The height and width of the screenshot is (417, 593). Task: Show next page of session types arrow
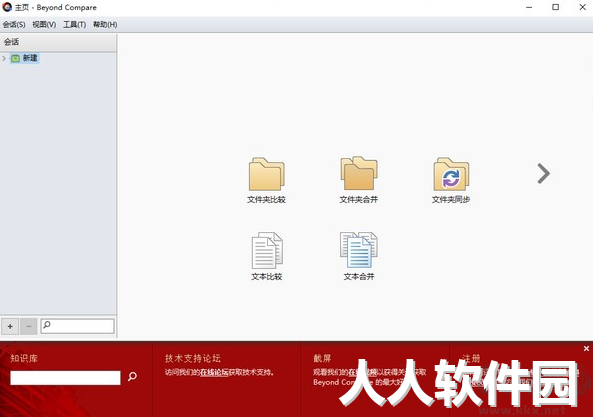(x=543, y=174)
